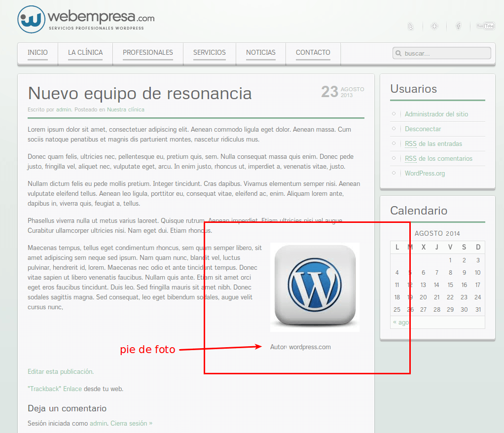Click the Calendario widget heading

[419, 211]
